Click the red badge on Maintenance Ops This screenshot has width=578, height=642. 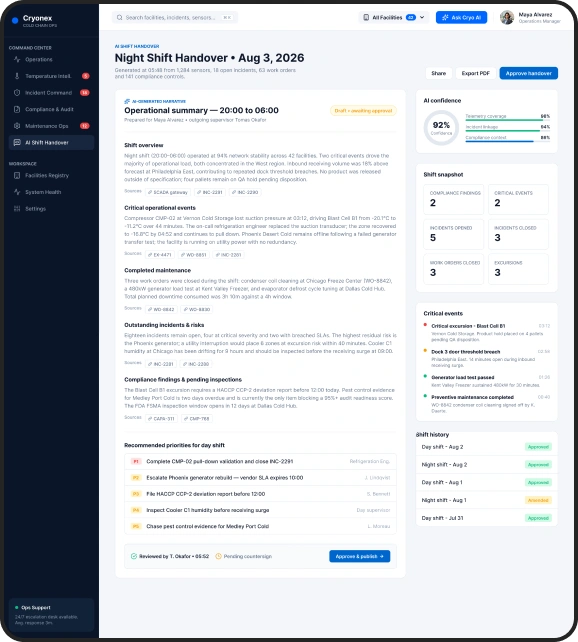click(85, 126)
